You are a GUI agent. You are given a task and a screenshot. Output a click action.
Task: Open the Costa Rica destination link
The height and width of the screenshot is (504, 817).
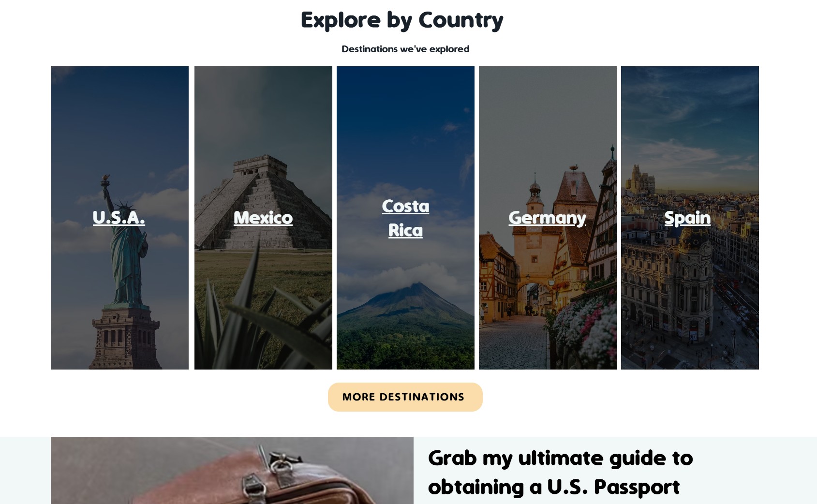click(405, 218)
